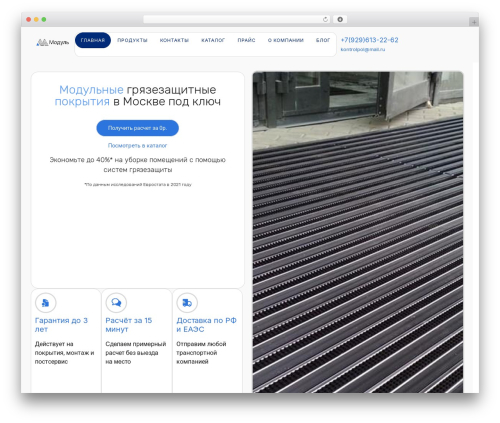Click the email address link under the phone
Screen dimensions: 500x423
(x=363, y=49)
